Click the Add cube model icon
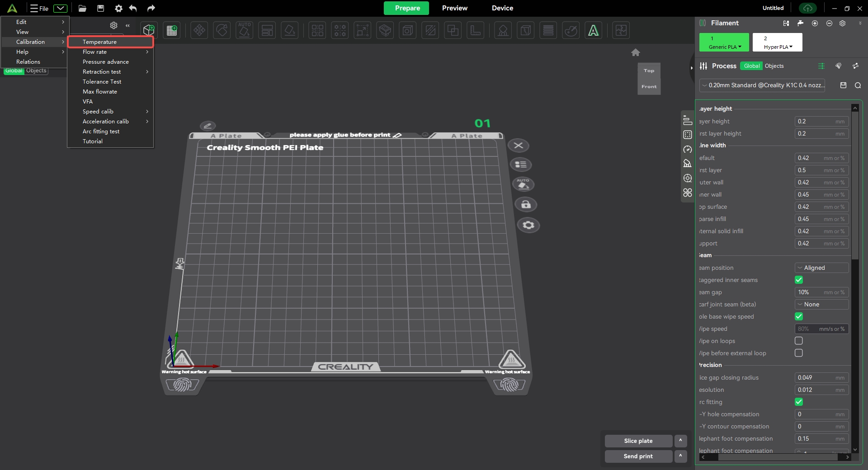This screenshot has height=470, width=868. pos(149,30)
